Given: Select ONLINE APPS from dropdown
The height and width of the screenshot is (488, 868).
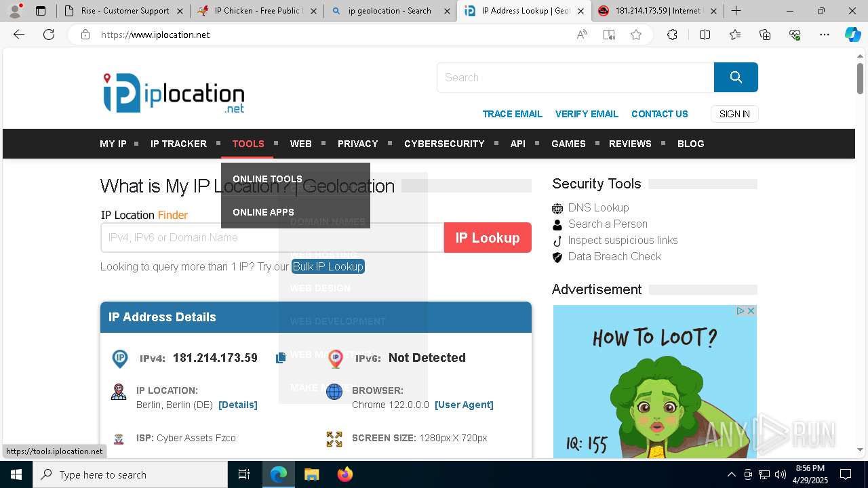Looking at the screenshot, I should [x=263, y=212].
